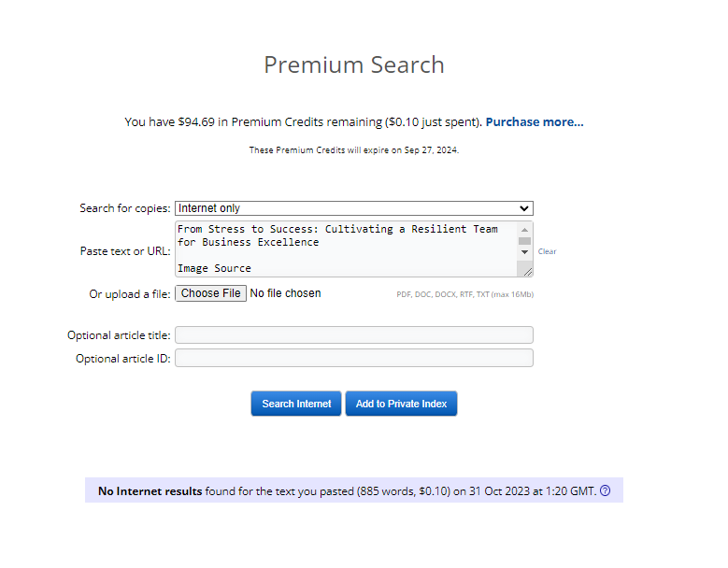Screen dimensions: 728x568
Task: Follow the "Purchase more..." link
Action: click(x=534, y=121)
